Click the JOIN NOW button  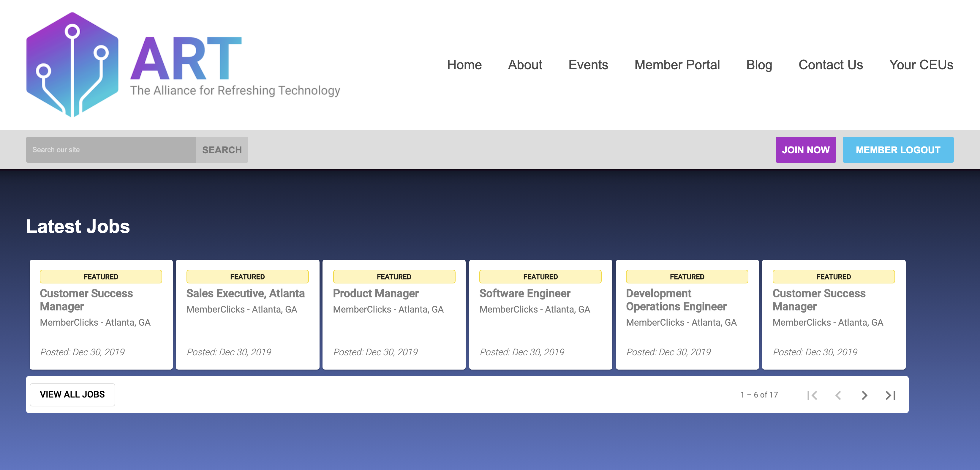806,149
